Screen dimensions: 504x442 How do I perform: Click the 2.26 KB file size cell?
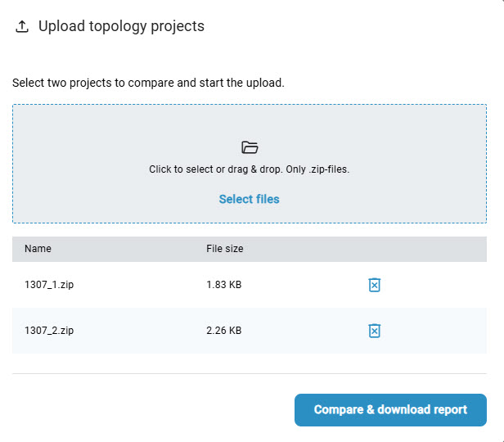coord(223,331)
